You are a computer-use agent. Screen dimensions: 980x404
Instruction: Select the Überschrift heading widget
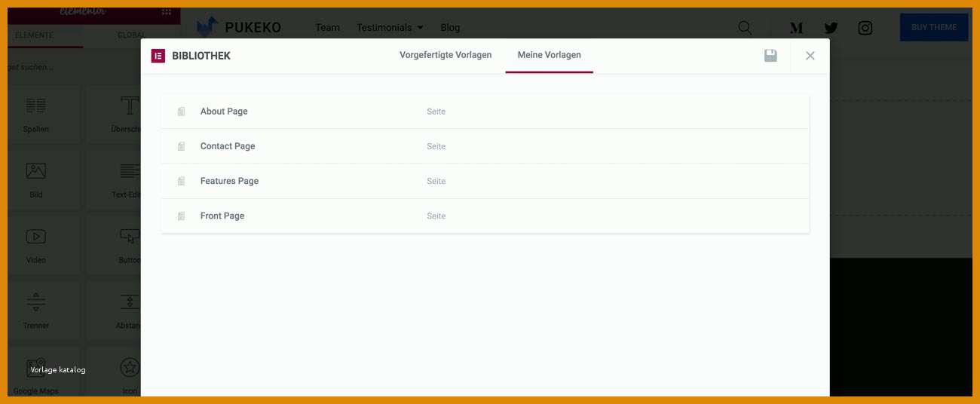[x=113, y=115]
